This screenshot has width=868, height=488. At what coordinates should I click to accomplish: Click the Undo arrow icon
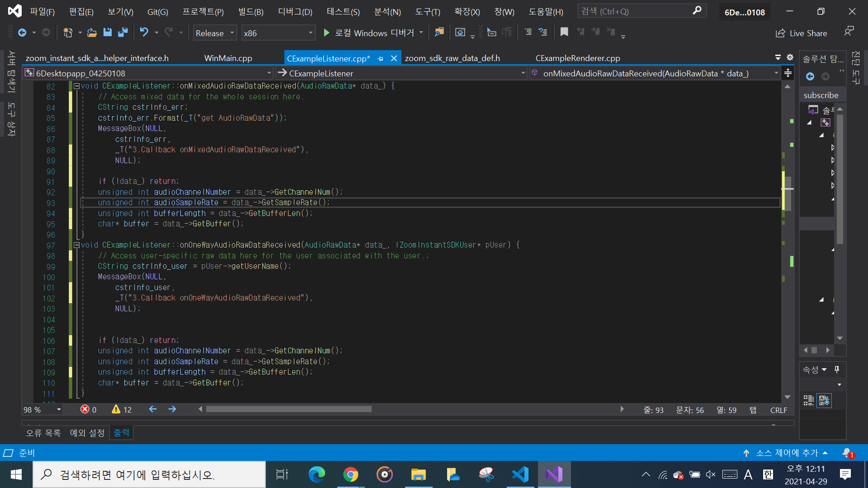[144, 33]
